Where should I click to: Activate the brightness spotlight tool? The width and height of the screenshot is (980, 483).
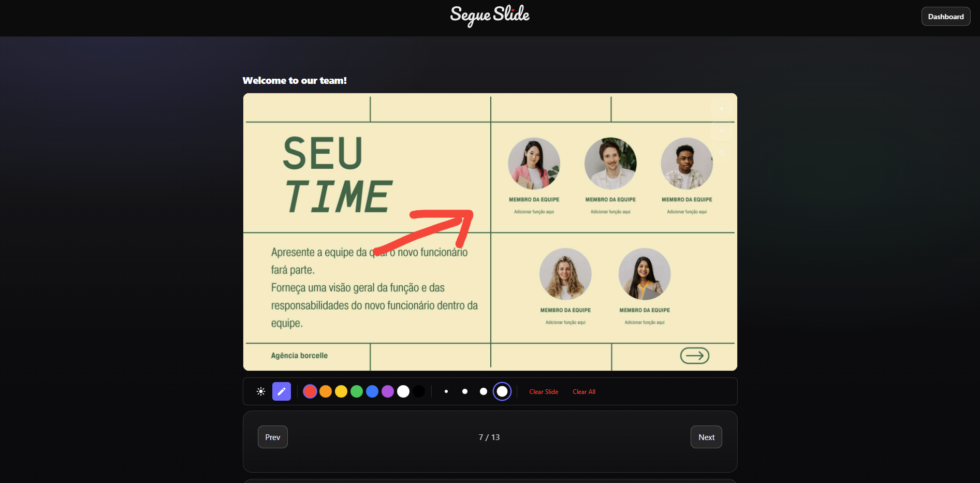coord(260,391)
